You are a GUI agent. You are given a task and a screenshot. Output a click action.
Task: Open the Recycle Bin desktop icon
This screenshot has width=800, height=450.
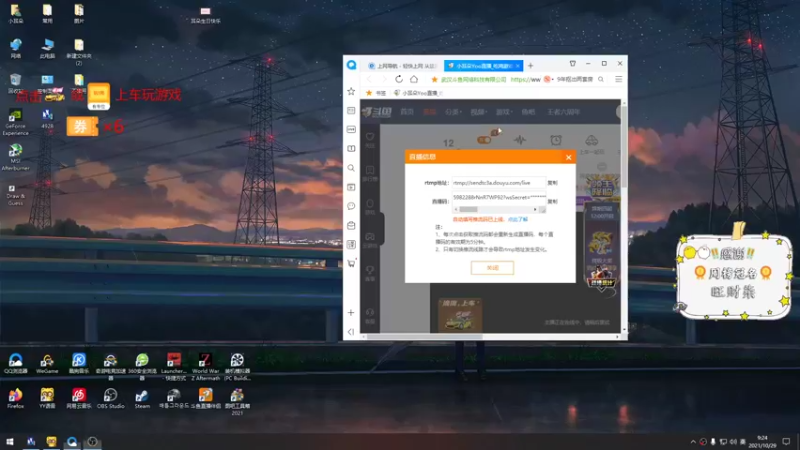(15, 83)
